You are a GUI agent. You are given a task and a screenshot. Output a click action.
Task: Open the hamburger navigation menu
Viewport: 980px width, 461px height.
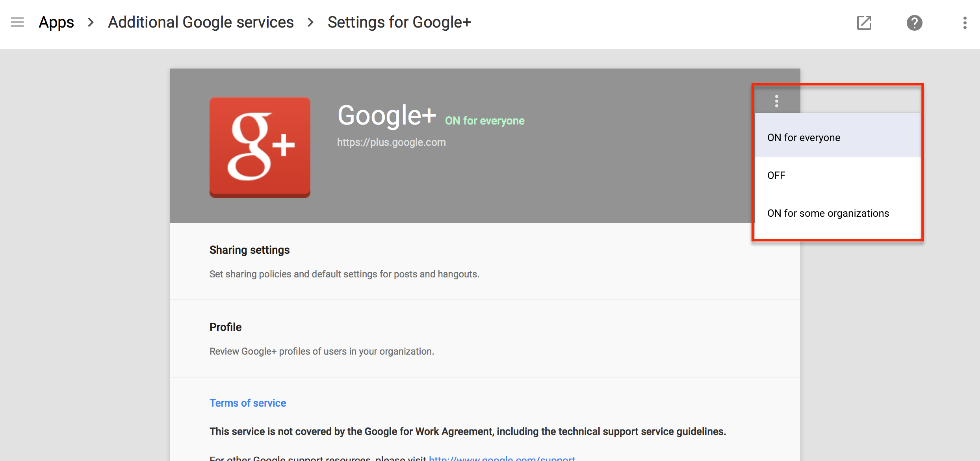(x=17, y=22)
